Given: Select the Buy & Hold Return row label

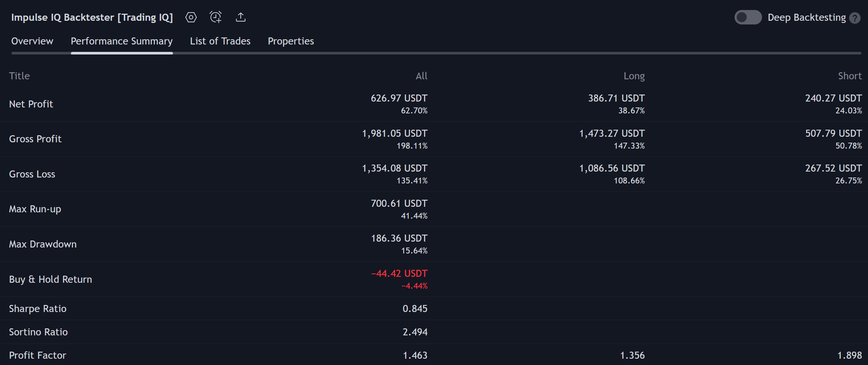Looking at the screenshot, I should click(x=50, y=279).
